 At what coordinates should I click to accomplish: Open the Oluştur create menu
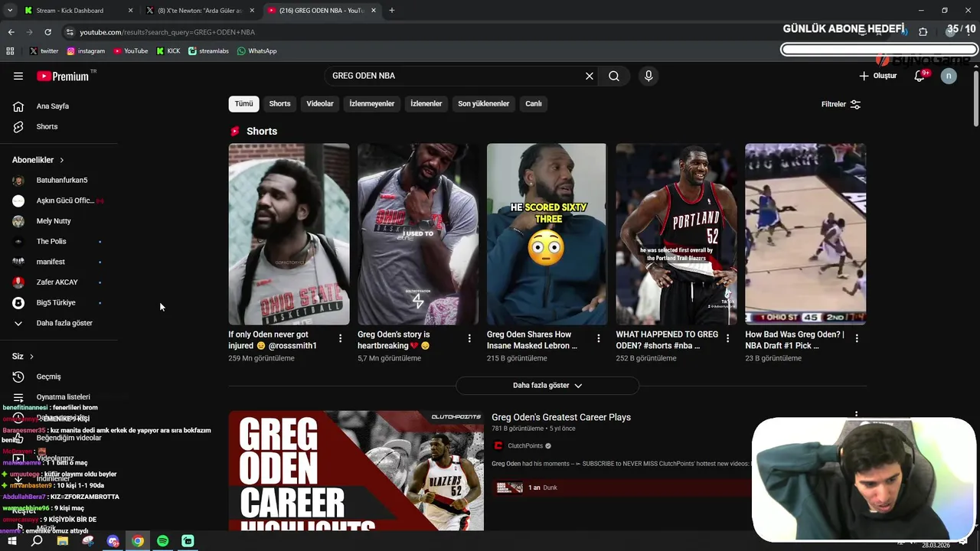click(x=878, y=76)
